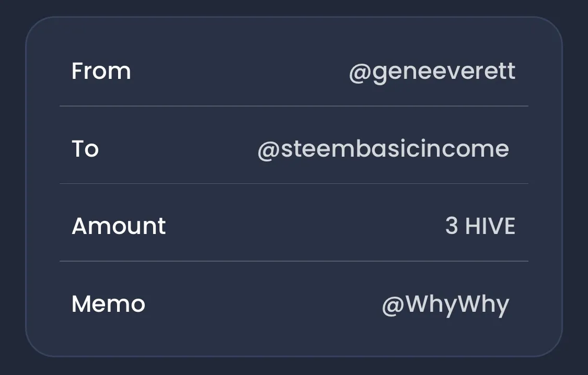Click the From label

click(x=101, y=71)
